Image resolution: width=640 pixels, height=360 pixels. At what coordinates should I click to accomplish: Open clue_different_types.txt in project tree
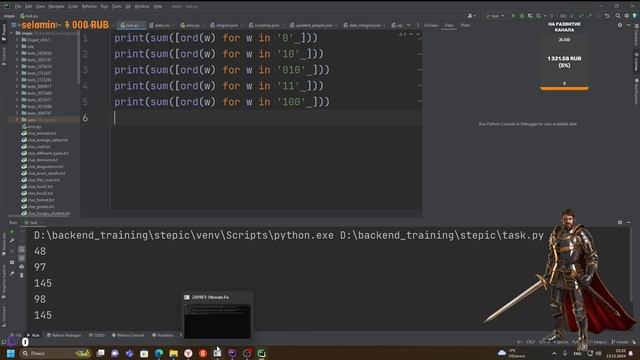[45, 153]
